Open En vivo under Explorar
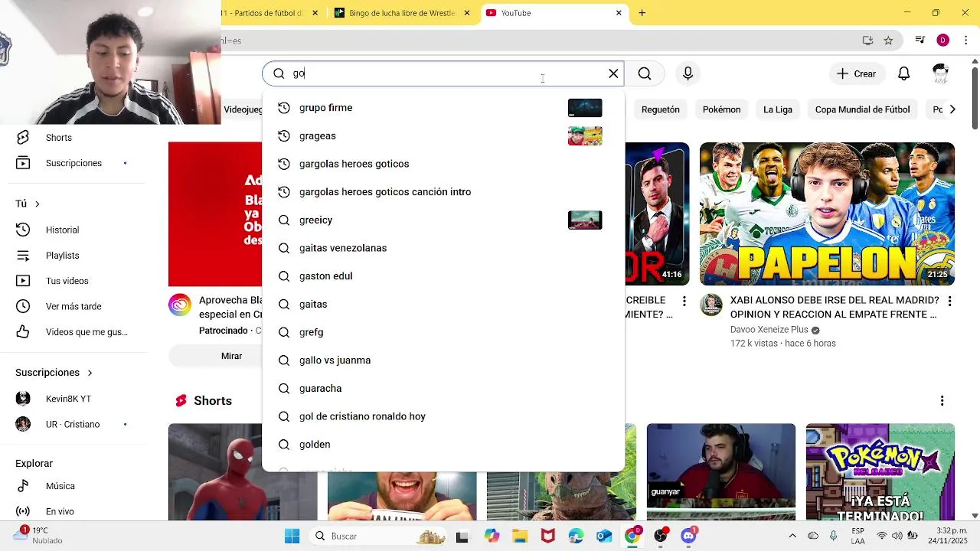Viewport: 980px width, 551px height. (60, 511)
